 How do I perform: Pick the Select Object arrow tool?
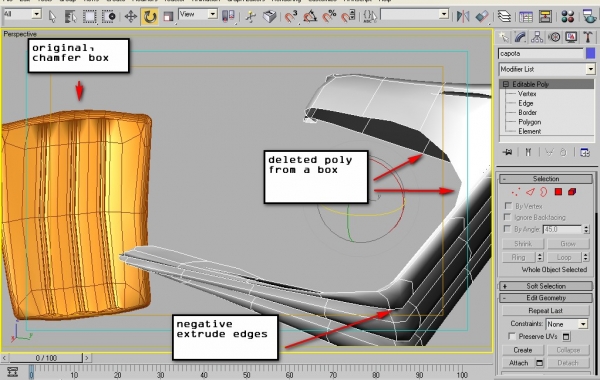click(52, 16)
